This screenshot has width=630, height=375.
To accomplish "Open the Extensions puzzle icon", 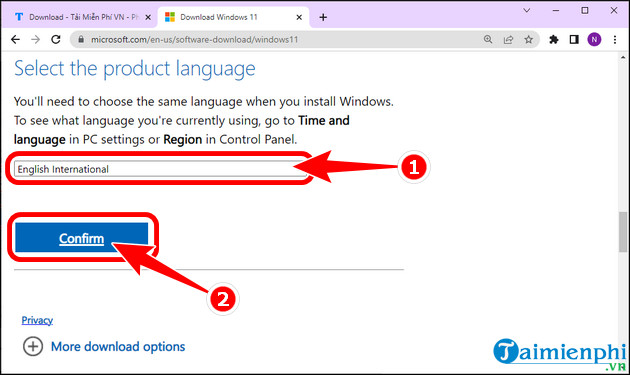I will pos(554,39).
